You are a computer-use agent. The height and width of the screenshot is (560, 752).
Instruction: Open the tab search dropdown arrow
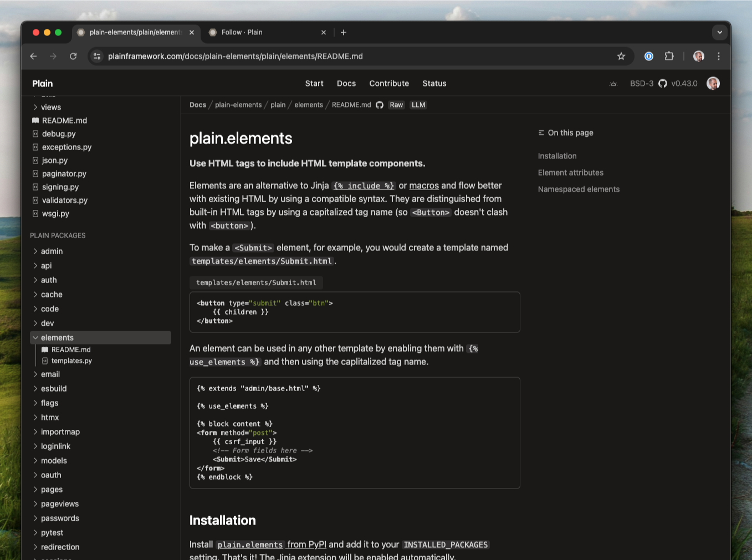pyautogui.click(x=720, y=32)
